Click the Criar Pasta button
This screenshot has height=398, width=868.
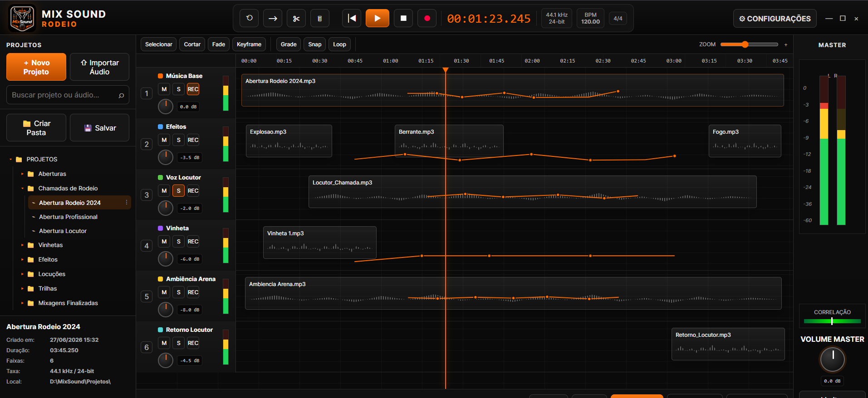pos(36,128)
